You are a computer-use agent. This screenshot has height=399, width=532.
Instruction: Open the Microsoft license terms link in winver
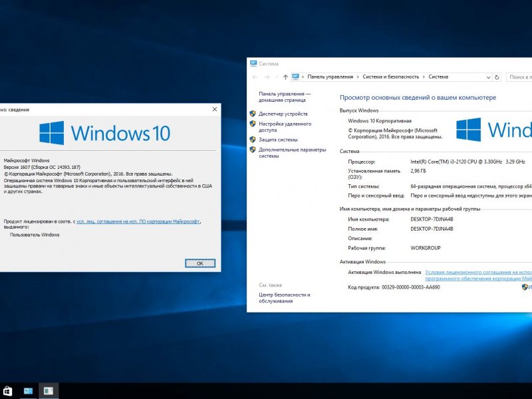[138, 221]
